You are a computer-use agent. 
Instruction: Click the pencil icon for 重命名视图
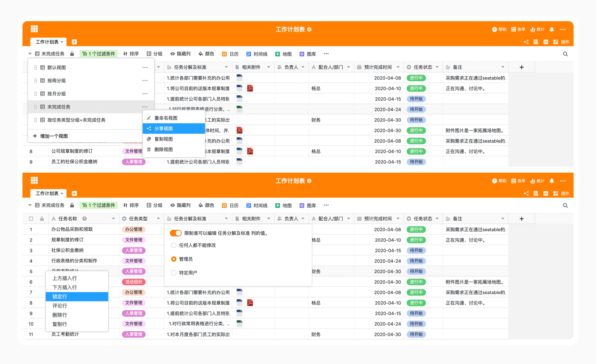coord(149,118)
